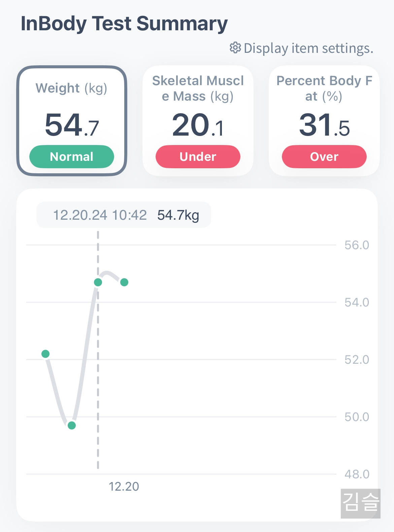Screen dimensions: 394x532
Task: Click the Korean watermark in chart corner
Action: [x=360, y=503]
